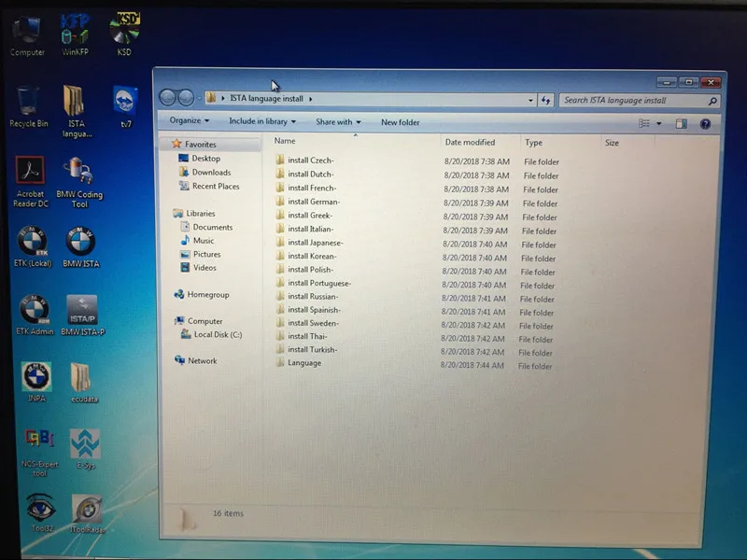Sort by the Size column header
The image size is (747, 560).
[x=612, y=143]
